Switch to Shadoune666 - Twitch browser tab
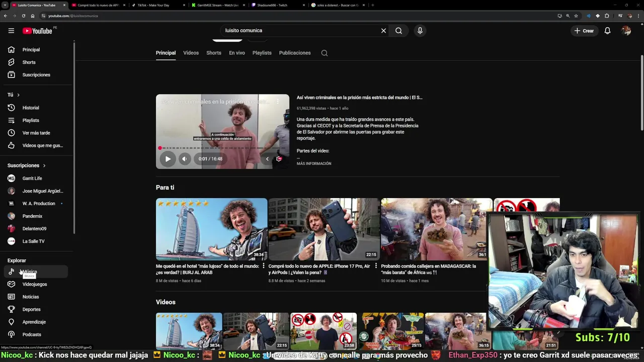The height and width of the screenshot is (362, 644). point(278,5)
